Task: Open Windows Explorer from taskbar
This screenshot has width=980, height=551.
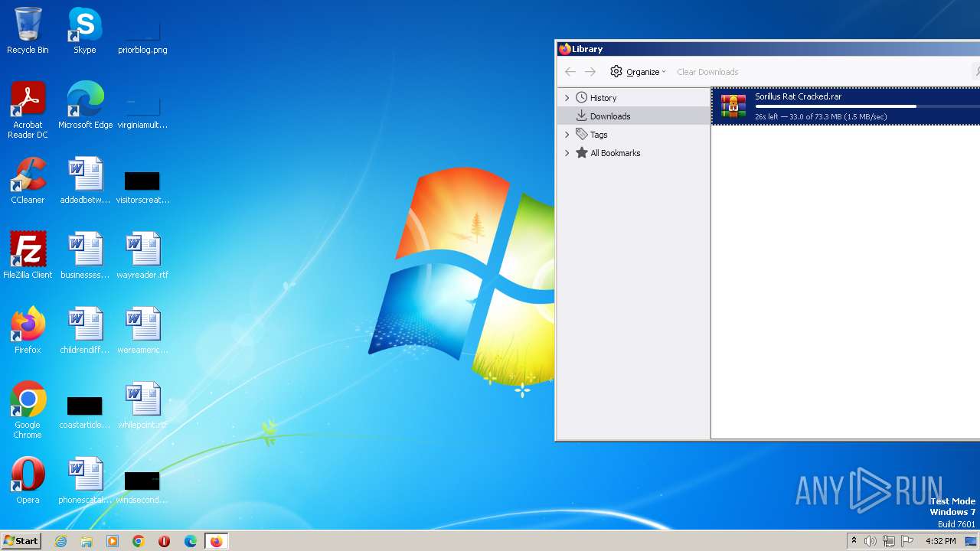Action: point(87,541)
